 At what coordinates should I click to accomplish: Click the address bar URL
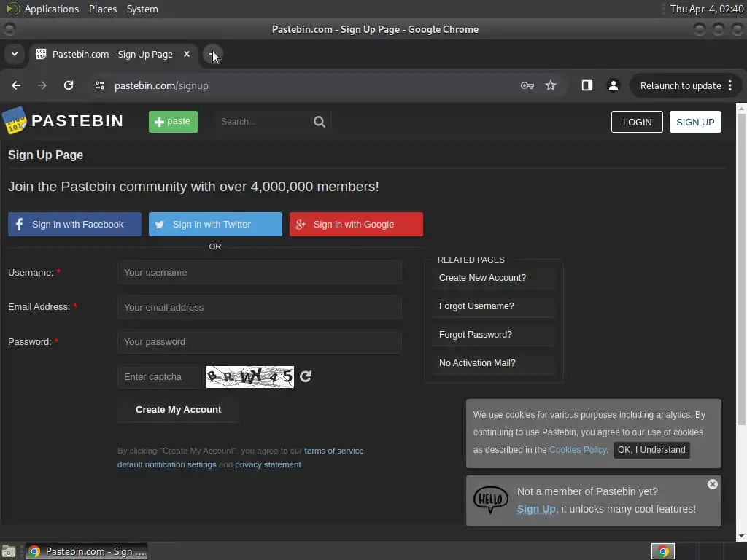161,86
